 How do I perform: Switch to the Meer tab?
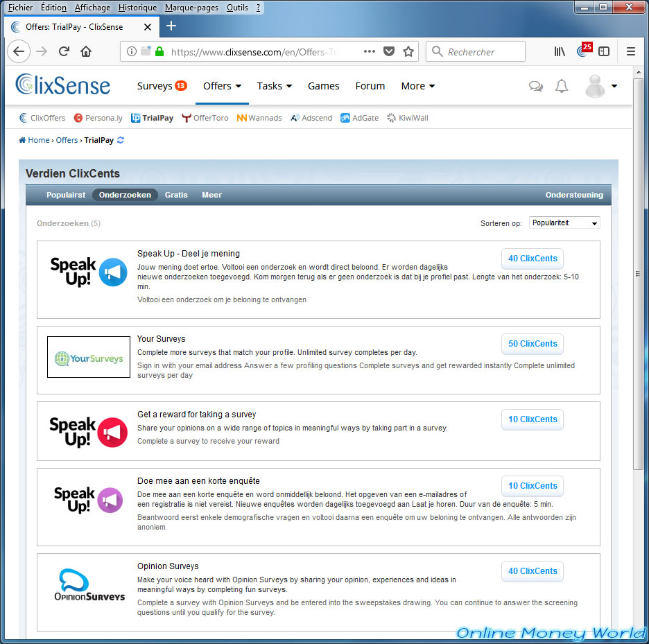[x=211, y=195]
